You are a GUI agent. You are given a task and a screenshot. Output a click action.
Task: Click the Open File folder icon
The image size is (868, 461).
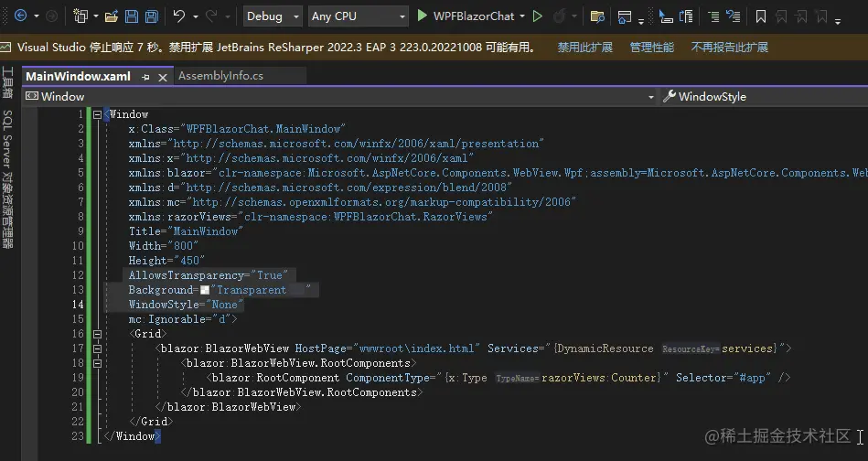[x=112, y=16]
